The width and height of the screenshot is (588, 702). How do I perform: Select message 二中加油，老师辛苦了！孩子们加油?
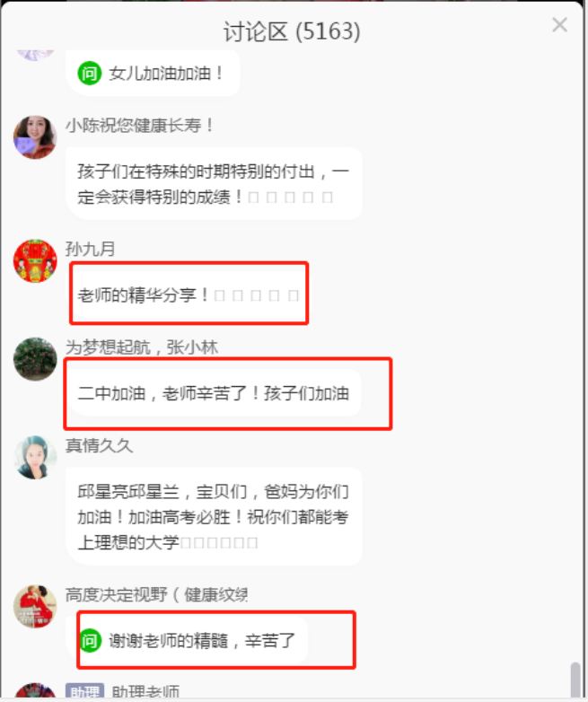(x=214, y=393)
